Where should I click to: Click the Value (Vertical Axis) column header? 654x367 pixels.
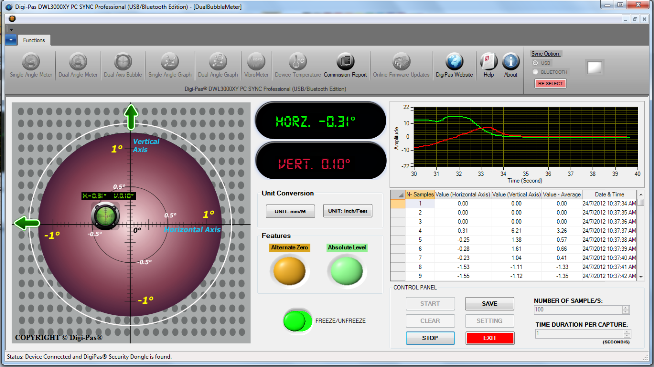coord(516,194)
